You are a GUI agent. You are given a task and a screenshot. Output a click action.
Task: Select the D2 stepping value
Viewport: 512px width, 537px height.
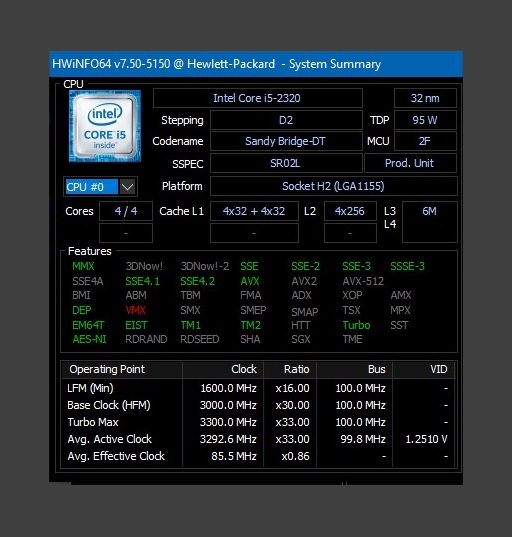[286, 120]
